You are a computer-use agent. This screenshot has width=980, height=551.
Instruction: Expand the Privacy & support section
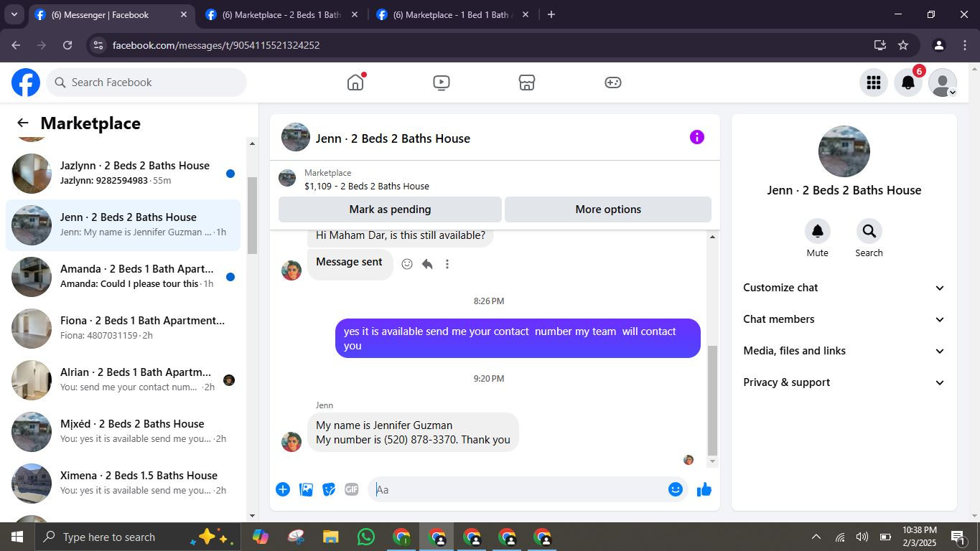844,382
